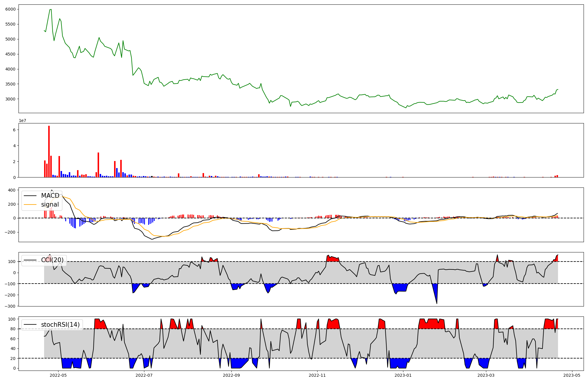Click the price peak near 6000

pos(51,9)
